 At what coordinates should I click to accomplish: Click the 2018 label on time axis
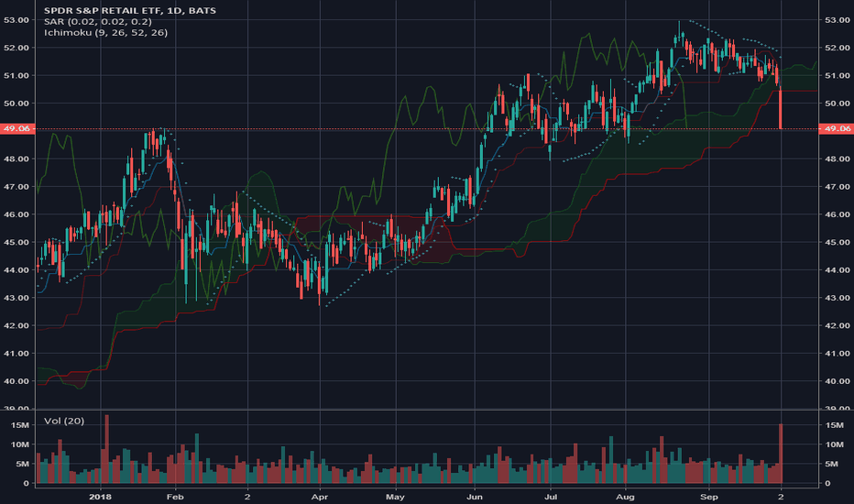[x=100, y=497]
